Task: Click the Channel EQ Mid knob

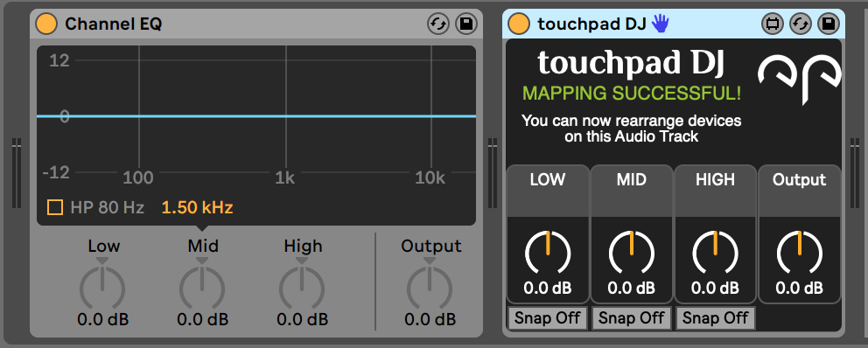Action: tap(202, 289)
